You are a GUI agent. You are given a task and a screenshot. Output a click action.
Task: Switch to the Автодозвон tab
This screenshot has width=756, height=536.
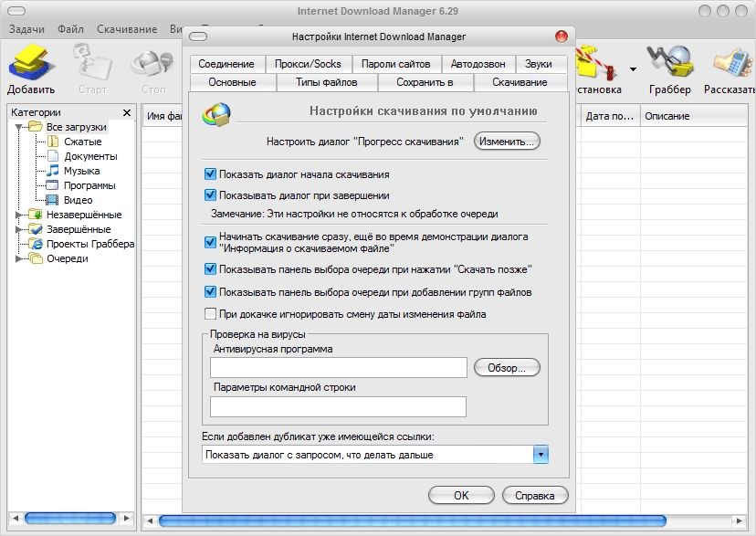coord(478,64)
